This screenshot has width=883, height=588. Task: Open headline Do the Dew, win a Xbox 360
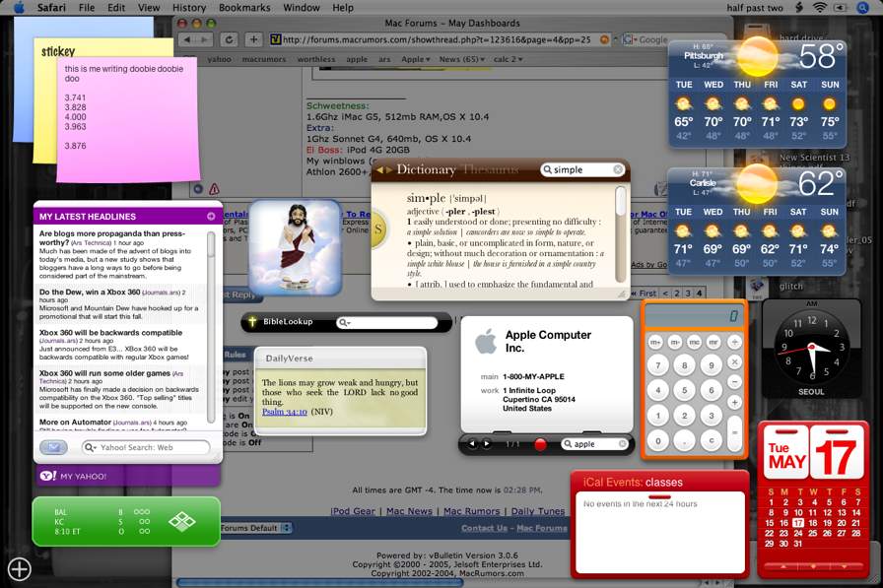(90, 293)
